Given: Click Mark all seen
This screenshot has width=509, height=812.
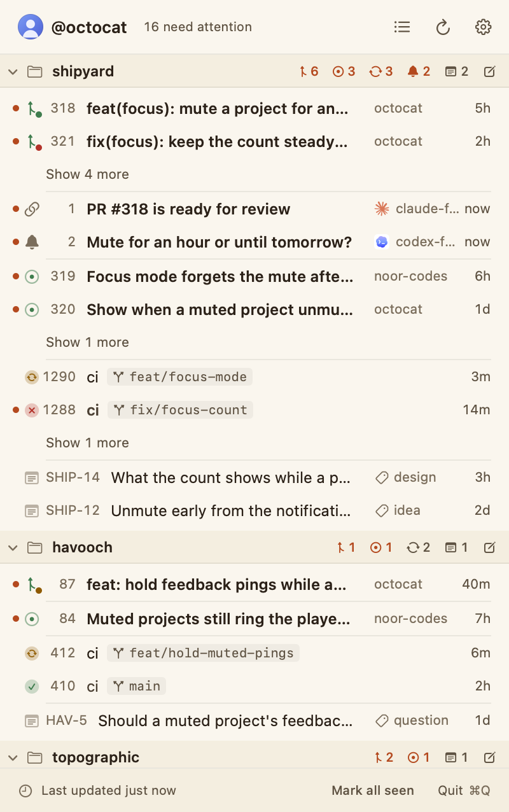Looking at the screenshot, I should pyautogui.click(x=373, y=790).
